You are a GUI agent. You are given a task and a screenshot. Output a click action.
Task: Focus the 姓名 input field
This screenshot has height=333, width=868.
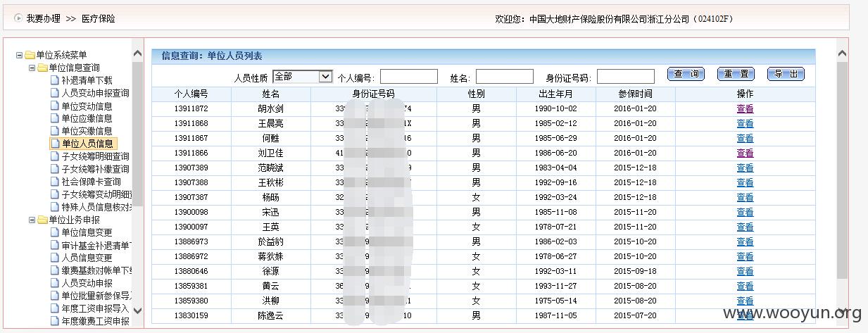(x=505, y=76)
